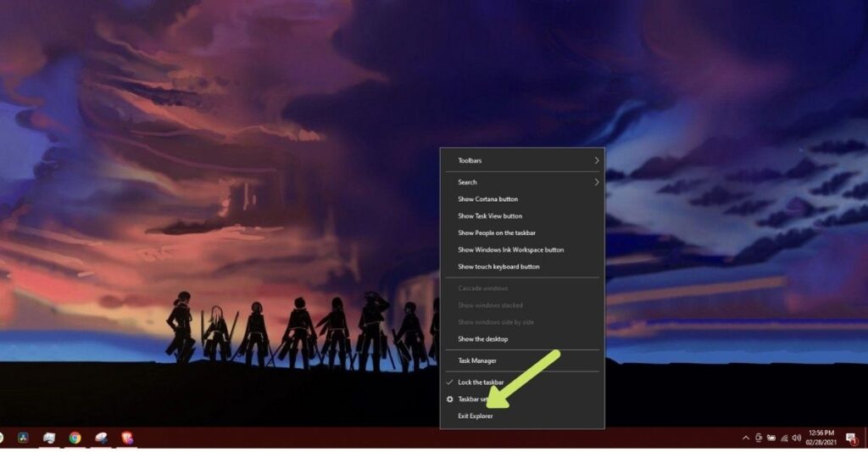868x452 pixels.
Task: Toggle Show People on the taskbar
Action: click(x=522, y=232)
